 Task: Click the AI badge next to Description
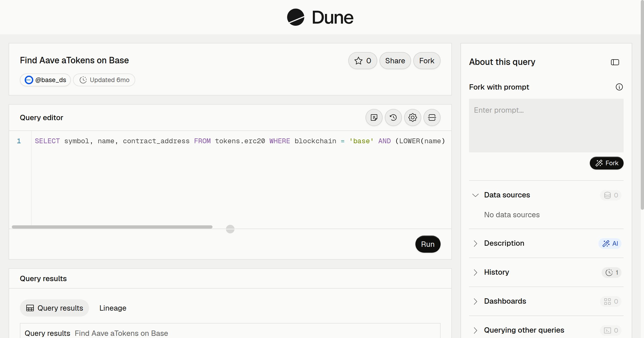point(610,243)
